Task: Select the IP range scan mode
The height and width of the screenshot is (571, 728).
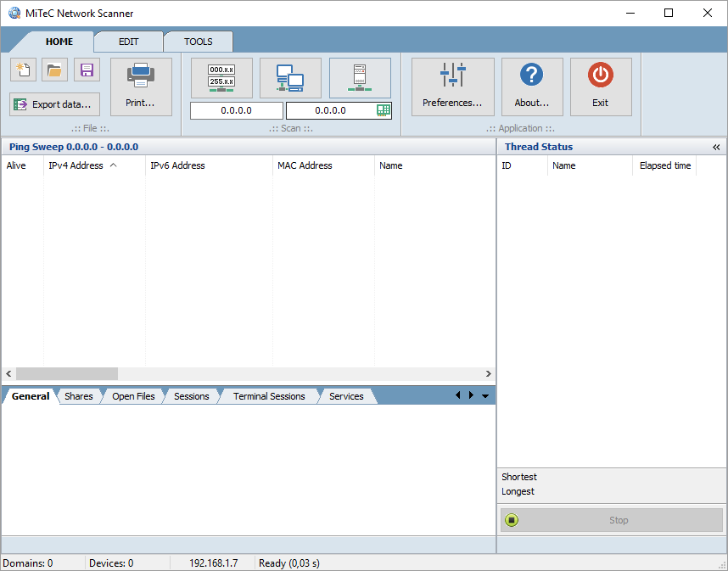Action: pyautogui.click(x=221, y=77)
